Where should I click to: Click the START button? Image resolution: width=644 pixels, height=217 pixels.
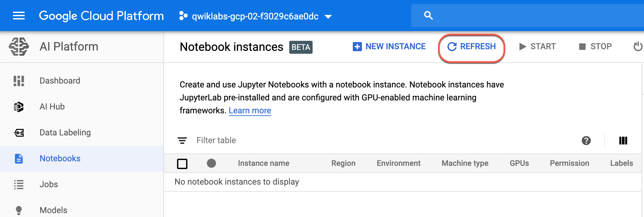coord(537,47)
